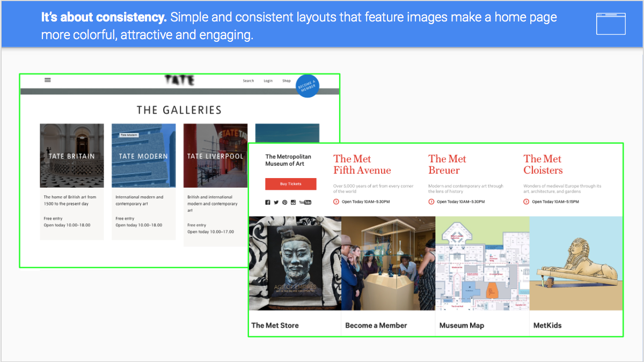Click 'It's about consistency.' heading text
This screenshot has width=644, height=362.
click(104, 17)
